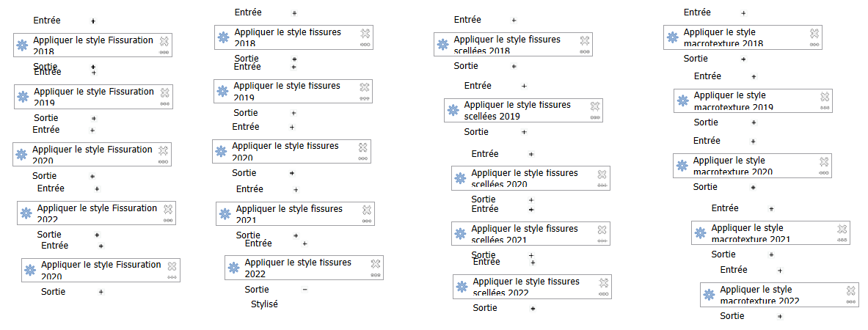Click the X icon on 'fissures 2021' node
Screen dimensions: 868x330
click(367, 210)
